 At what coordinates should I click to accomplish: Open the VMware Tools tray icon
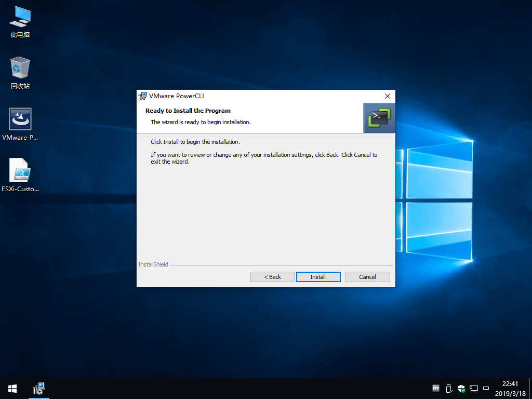436,388
